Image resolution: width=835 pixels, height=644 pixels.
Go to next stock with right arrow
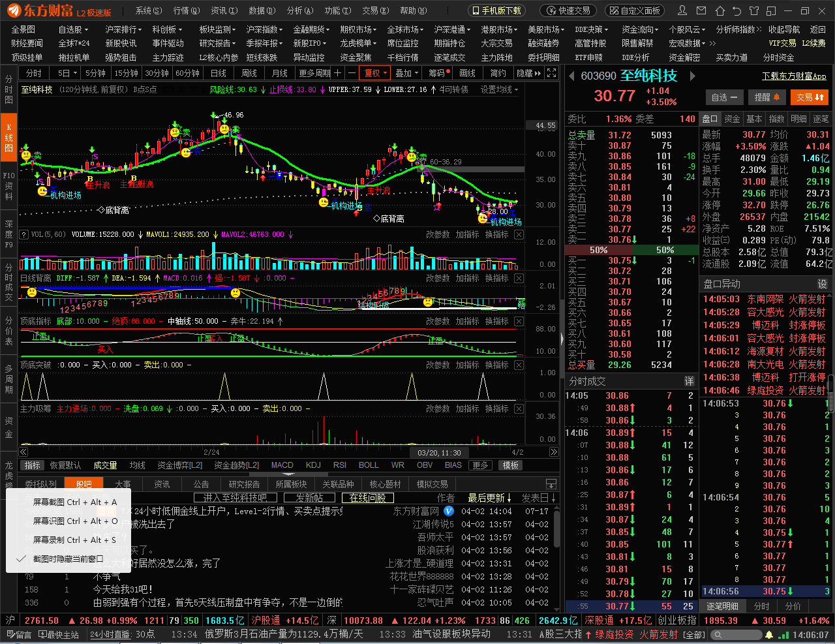point(692,76)
